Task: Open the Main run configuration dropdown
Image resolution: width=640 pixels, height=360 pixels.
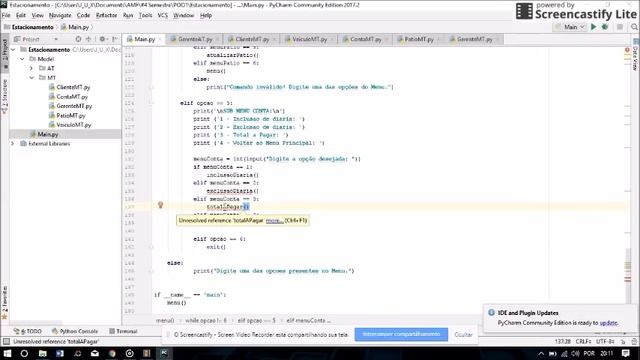Action: click(571, 27)
